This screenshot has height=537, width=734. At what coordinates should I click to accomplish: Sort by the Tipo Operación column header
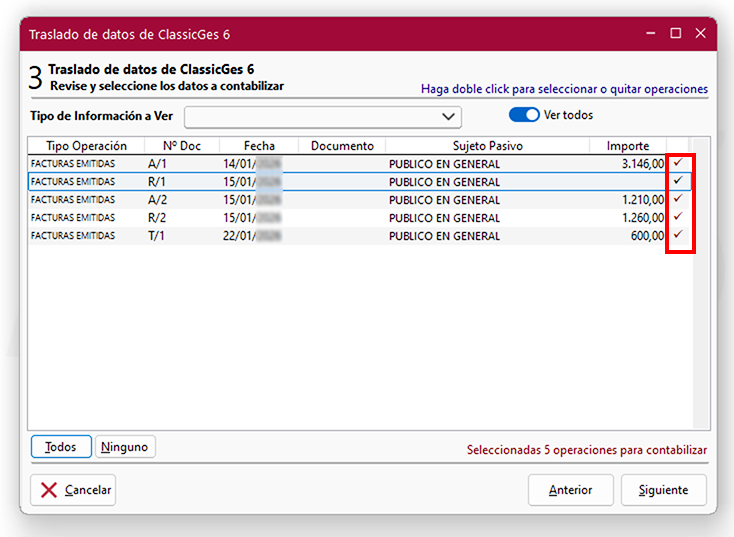point(87,146)
